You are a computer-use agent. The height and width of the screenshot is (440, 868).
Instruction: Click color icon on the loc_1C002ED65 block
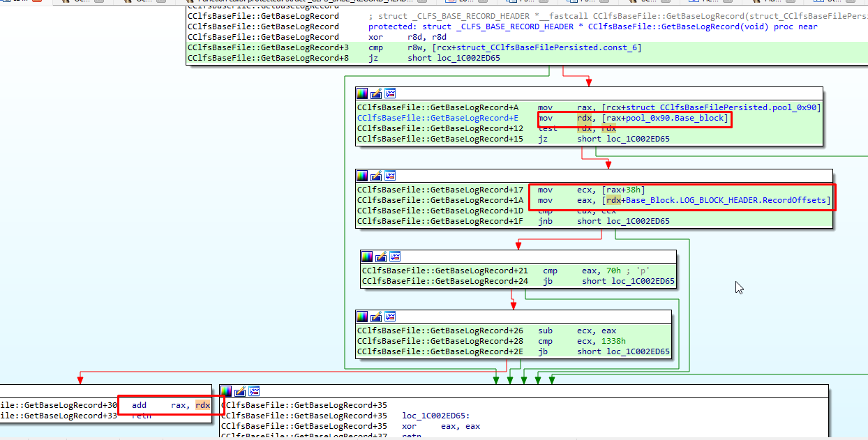(226, 391)
